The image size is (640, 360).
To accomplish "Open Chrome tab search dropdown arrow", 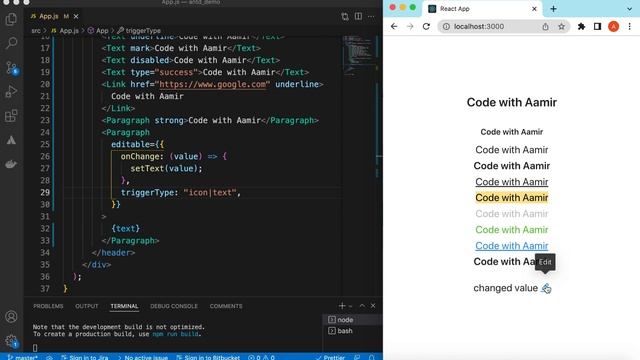I will tap(629, 9).
